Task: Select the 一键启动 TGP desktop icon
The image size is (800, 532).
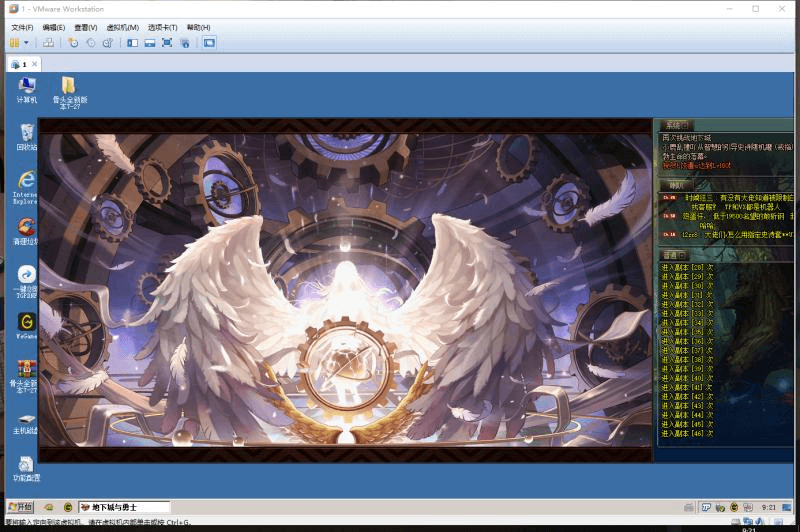Action: point(26,282)
